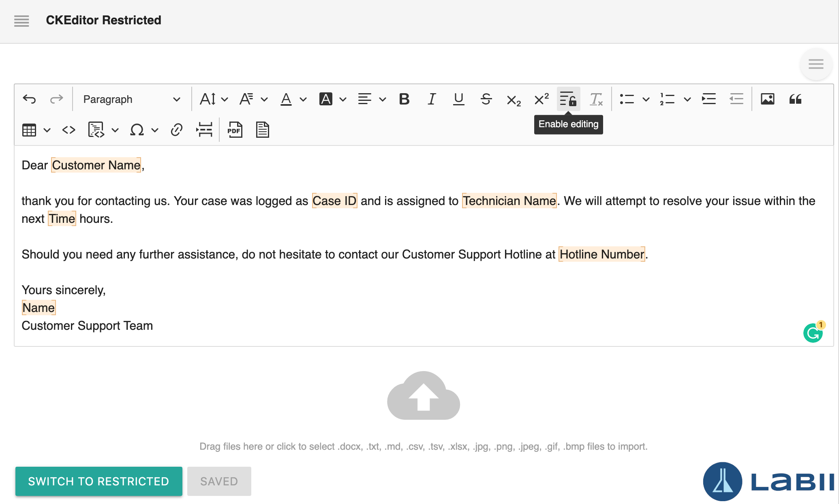Export document to PDF
The image size is (839, 504).
pos(235,130)
